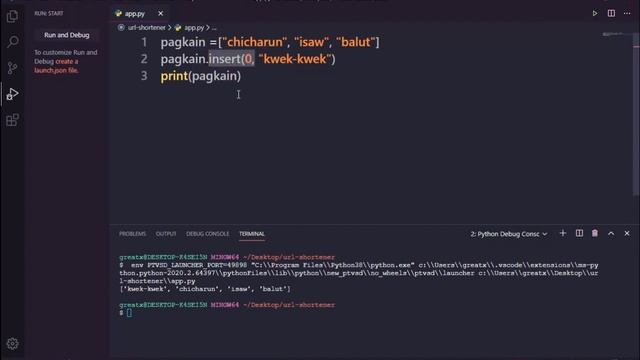Screen dimensions: 640x360
Task: Maximize panel size with chevron up
Action: [611, 233]
